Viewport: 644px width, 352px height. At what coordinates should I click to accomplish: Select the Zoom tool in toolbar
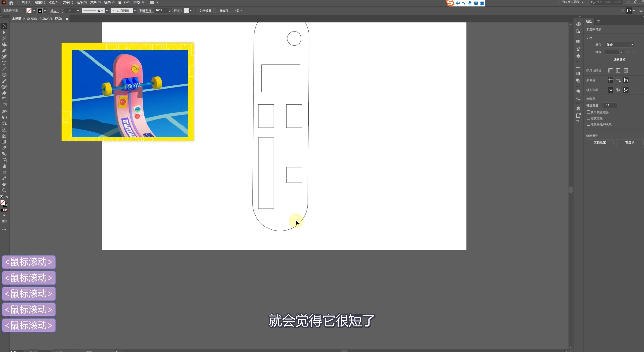4,190
